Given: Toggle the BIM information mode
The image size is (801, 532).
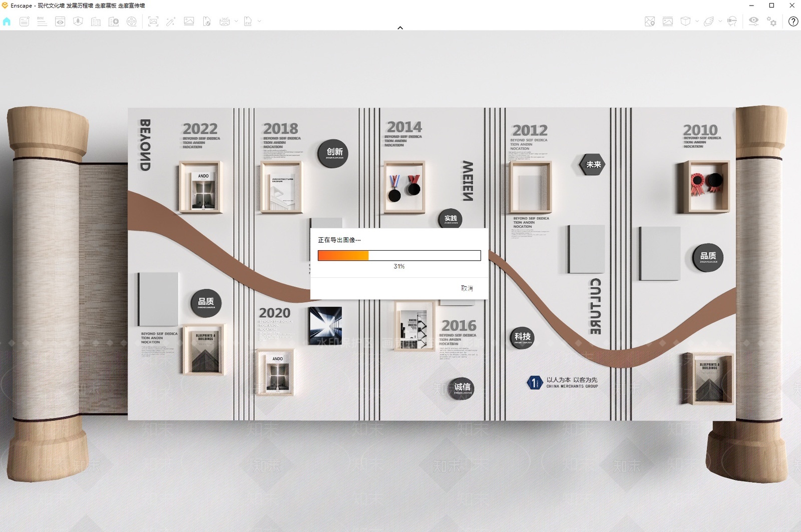Looking at the screenshot, I should pos(42,22).
